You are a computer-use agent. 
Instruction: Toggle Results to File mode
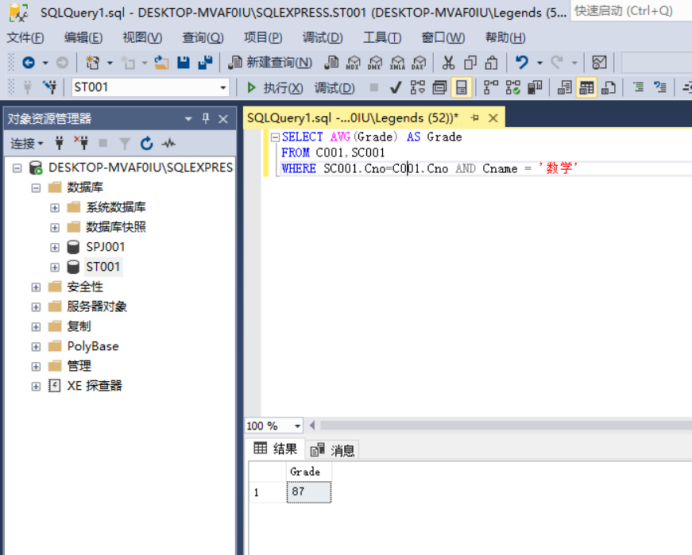coord(609,88)
